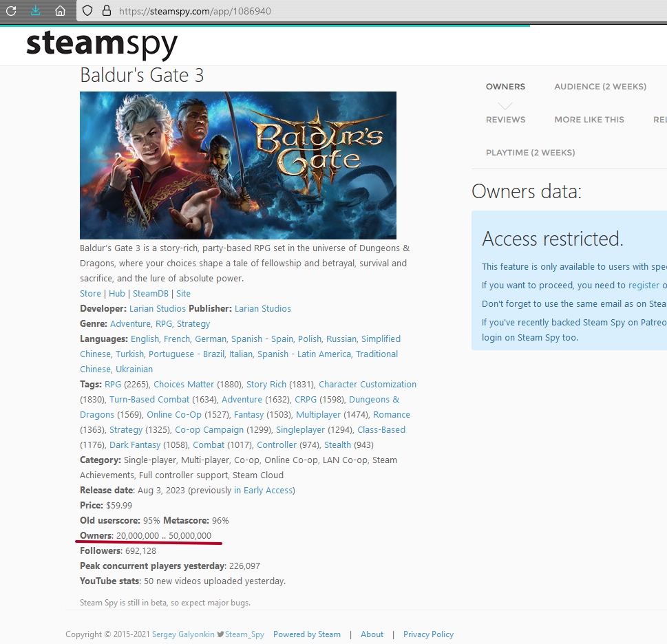
Task: Open the Fantasy tag
Action: [249, 414]
